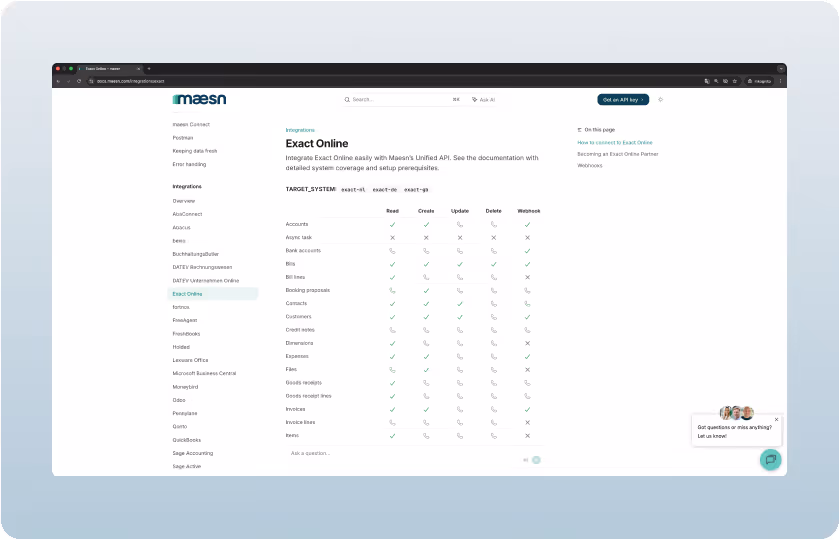The image size is (840, 540).
Task: Click the Accounts Webhook check mark
Action: [528, 224]
